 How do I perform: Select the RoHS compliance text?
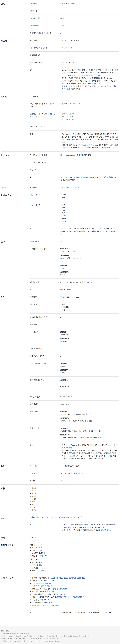pyautogui.click(x=34, y=537)
